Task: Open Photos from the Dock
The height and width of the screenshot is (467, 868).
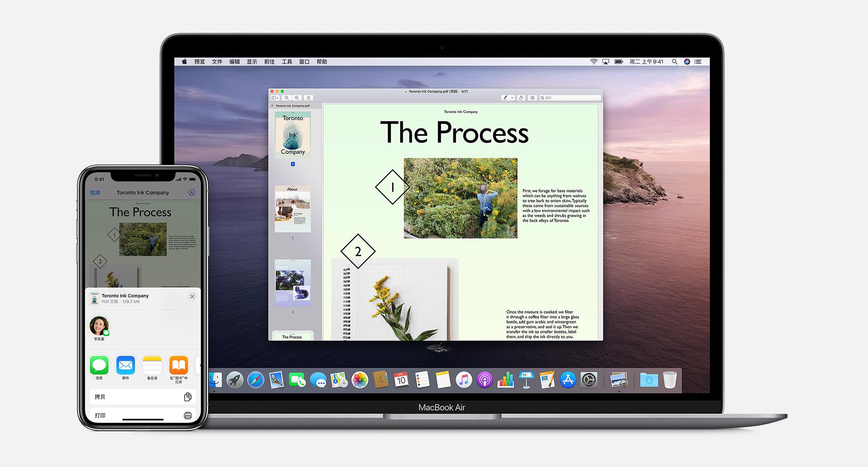Action: click(360, 380)
